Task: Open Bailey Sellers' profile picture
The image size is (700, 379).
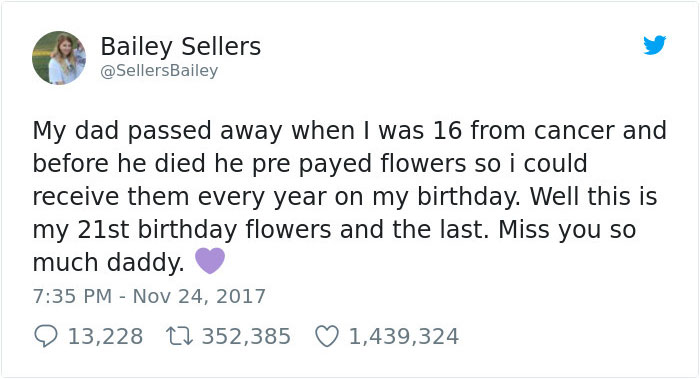Action: pos(59,58)
